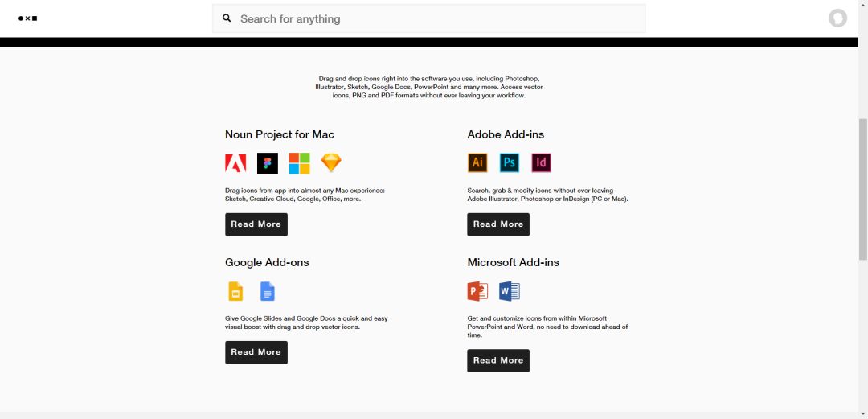Read More about Adobe Add-ins

click(498, 224)
